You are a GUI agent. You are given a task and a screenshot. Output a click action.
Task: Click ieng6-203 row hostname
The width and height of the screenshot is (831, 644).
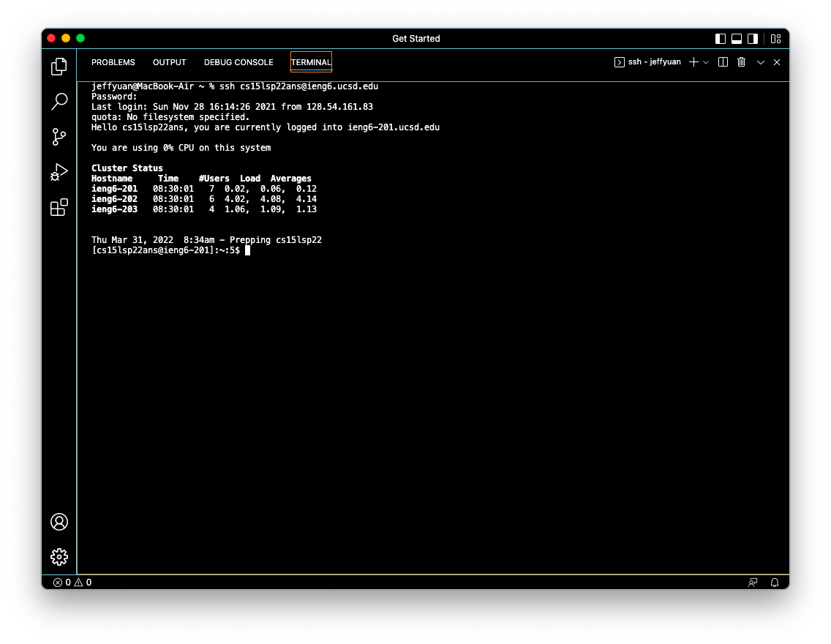pos(114,209)
